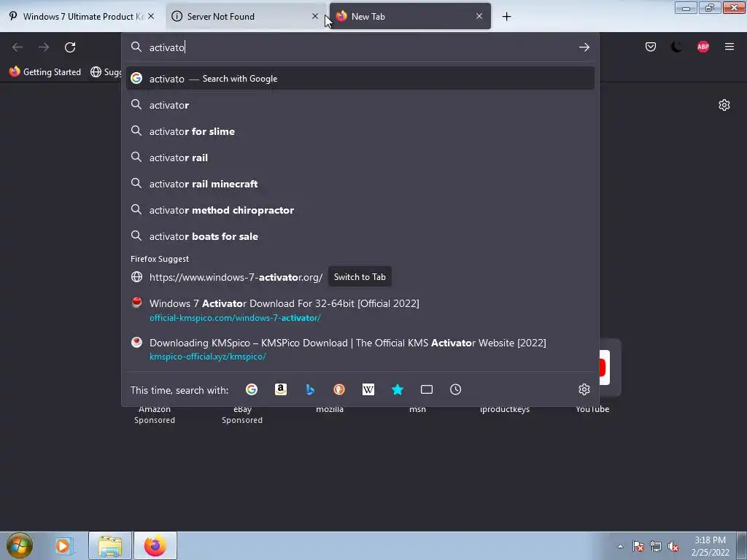The width and height of the screenshot is (747, 560).
Task: Open the Firefox hamburger menu
Action: [729, 47]
